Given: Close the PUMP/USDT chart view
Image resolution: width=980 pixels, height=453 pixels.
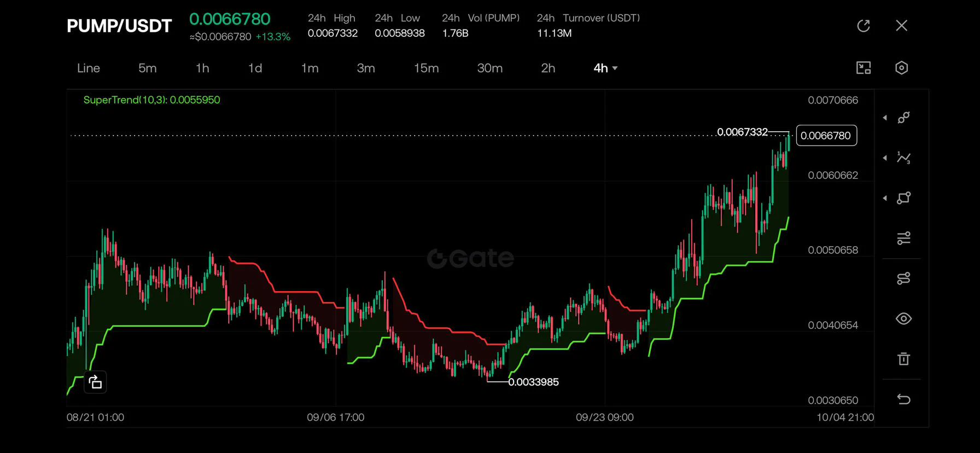Looking at the screenshot, I should pyautogui.click(x=902, y=26).
